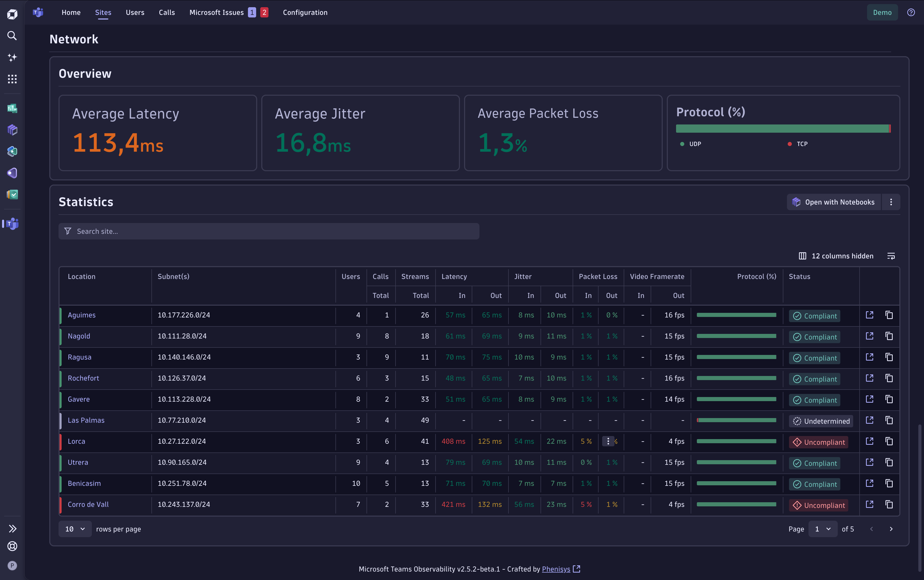Open the columns icon next to '12 columns hidden'
The height and width of the screenshot is (580, 924).
pyautogui.click(x=803, y=256)
